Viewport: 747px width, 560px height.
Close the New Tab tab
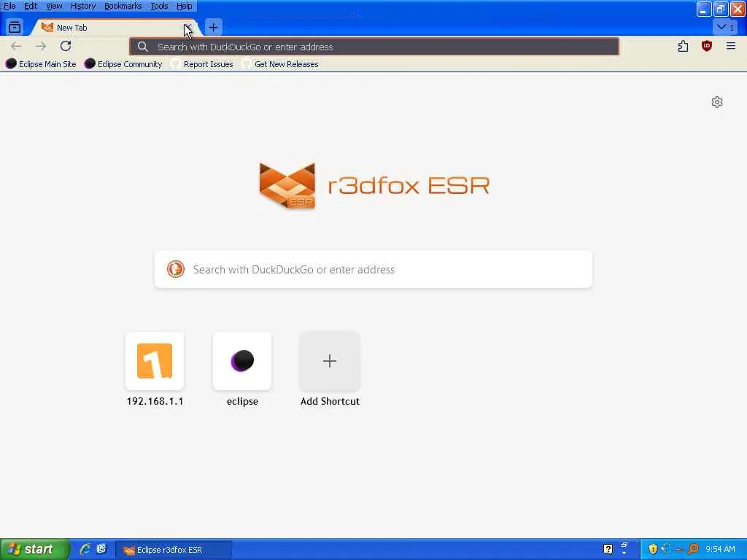(187, 28)
